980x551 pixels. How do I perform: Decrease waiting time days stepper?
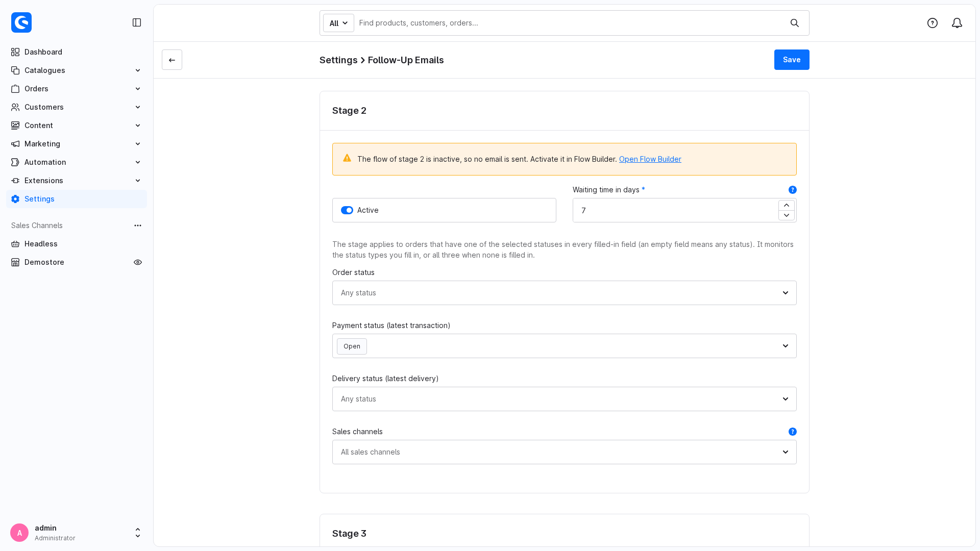click(x=787, y=215)
